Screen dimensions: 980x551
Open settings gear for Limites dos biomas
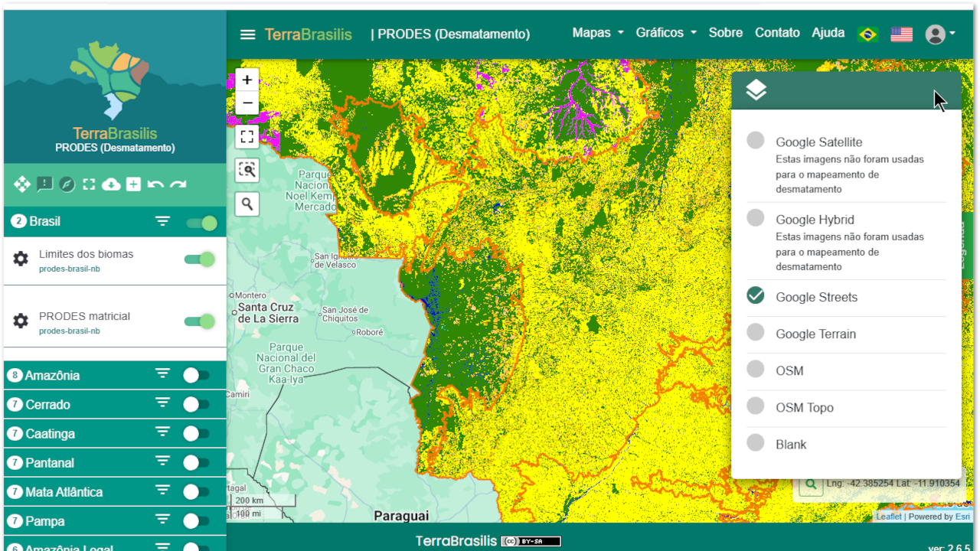(21, 259)
